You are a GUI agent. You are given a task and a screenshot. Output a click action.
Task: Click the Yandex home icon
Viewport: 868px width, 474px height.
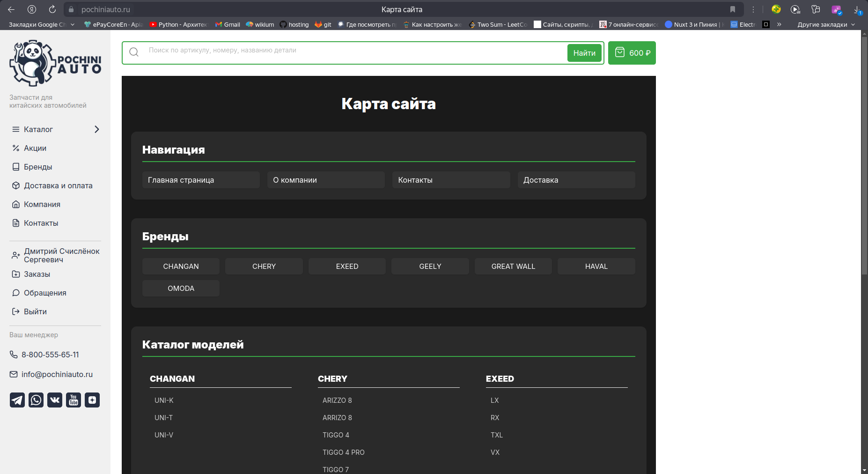pos(32,9)
